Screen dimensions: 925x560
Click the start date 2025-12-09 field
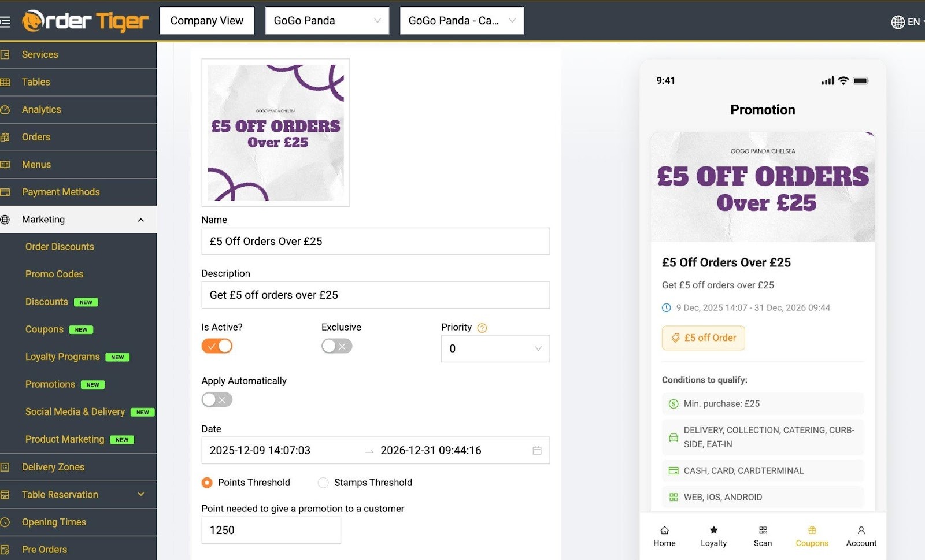coord(260,450)
